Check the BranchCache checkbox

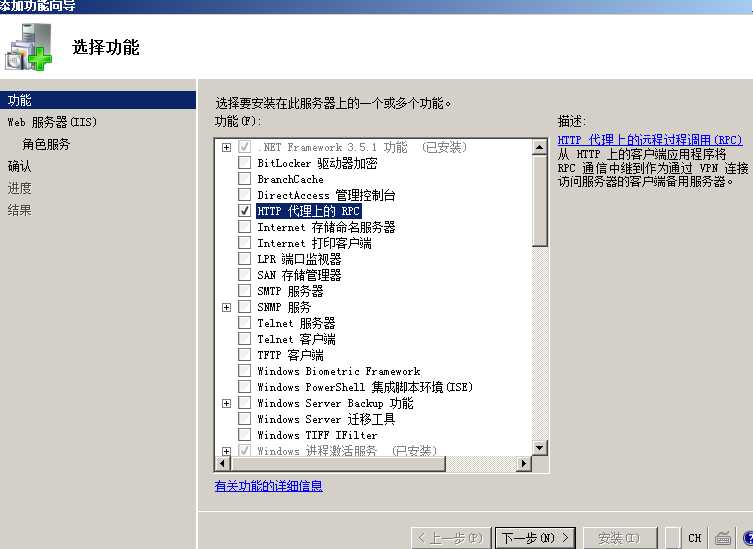click(x=244, y=179)
